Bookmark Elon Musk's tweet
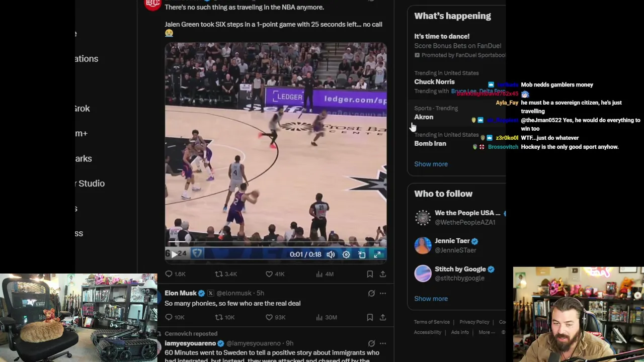The width and height of the screenshot is (644, 362). click(370, 317)
